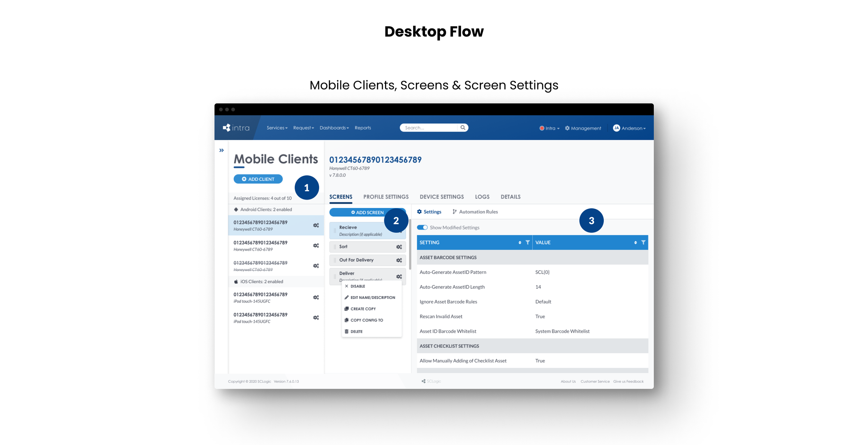Click sort arrows in SETTING column
The height and width of the screenshot is (445, 868).
[519, 242]
